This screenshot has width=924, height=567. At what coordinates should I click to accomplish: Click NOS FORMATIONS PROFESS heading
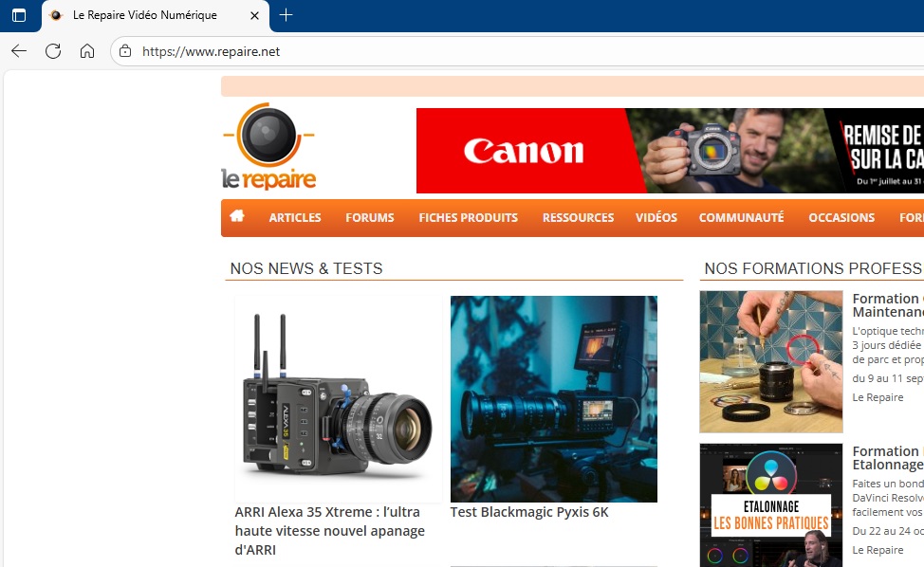pyautogui.click(x=813, y=268)
